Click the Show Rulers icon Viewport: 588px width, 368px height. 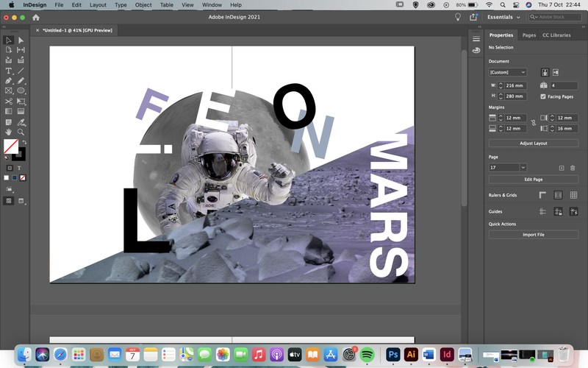542,195
